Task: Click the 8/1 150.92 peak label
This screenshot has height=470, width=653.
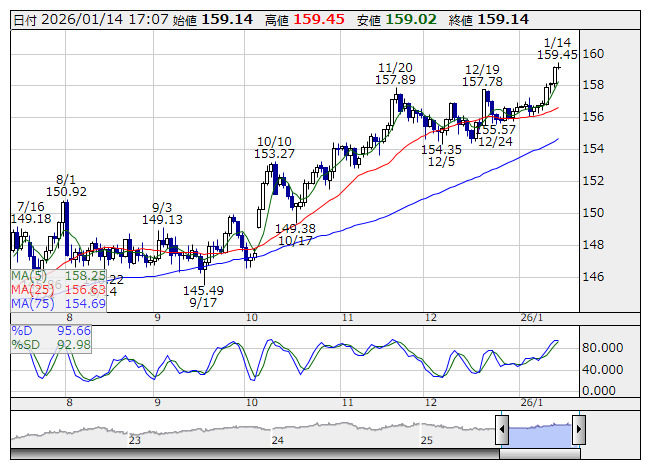Action: click(66, 184)
